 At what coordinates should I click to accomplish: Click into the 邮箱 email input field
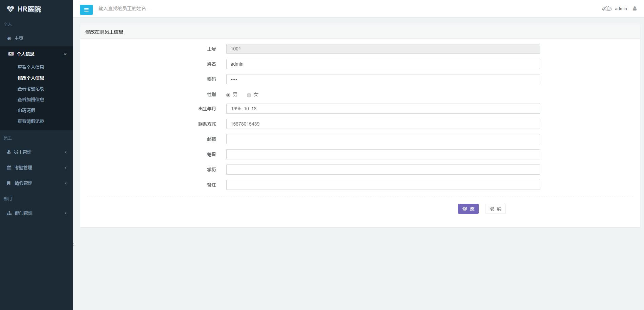click(x=383, y=139)
